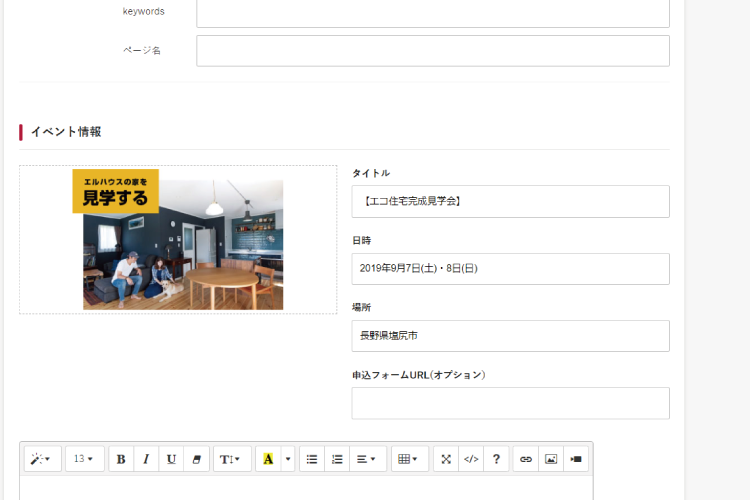Screen dimensions: 750x500
Task: Open the font size 13 dropdown
Action: [85, 459]
